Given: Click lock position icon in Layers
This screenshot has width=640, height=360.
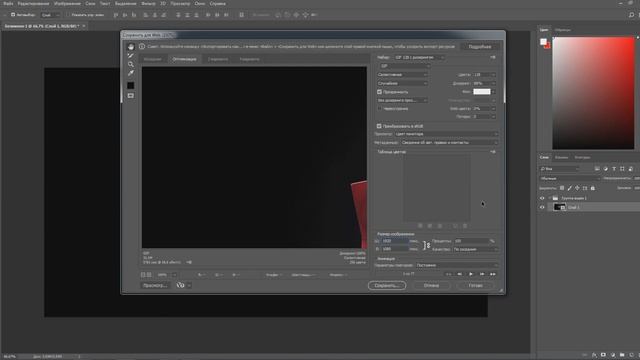Looking at the screenshot, I should (577, 188).
